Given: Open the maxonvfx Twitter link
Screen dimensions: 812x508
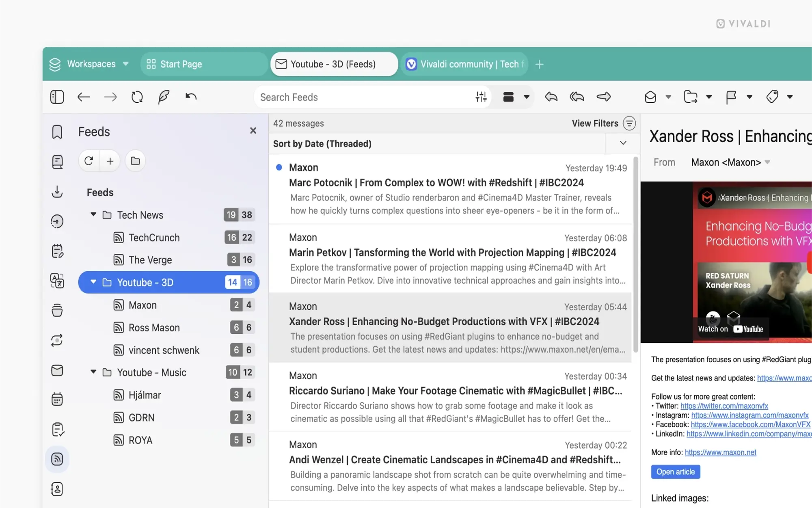Looking at the screenshot, I should point(725,406).
